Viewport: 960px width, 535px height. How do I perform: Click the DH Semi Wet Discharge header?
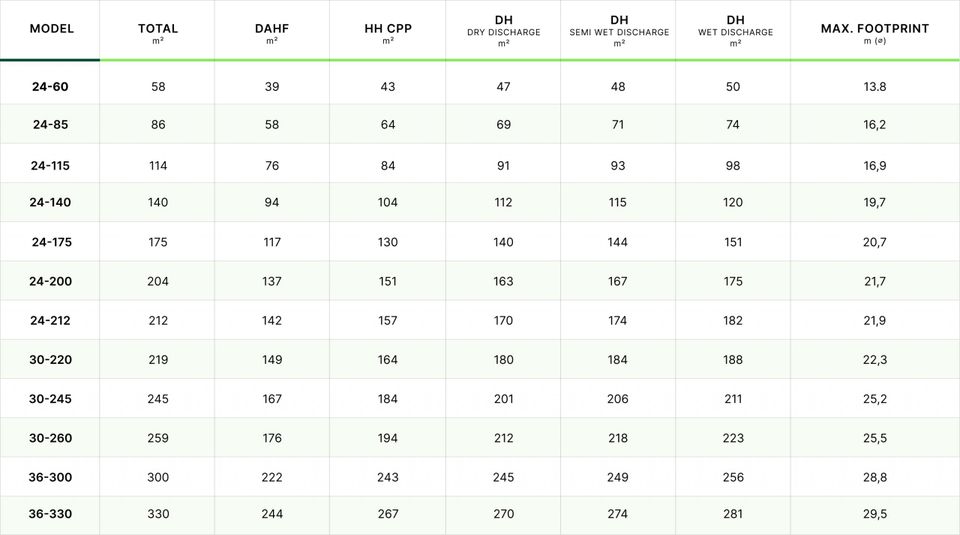point(618,30)
